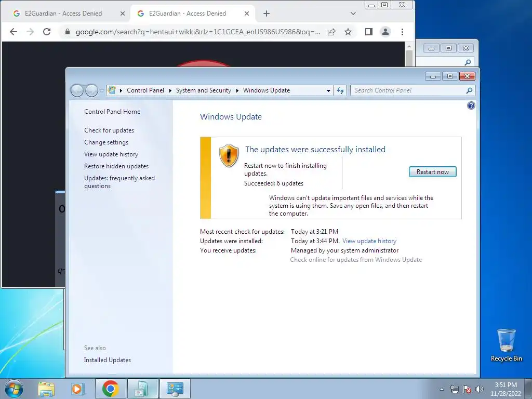The height and width of the screenshot is (399, 532).
Task: Click the yellow shield warning icon
Action: pyautogui.click(x=229, y=155)
